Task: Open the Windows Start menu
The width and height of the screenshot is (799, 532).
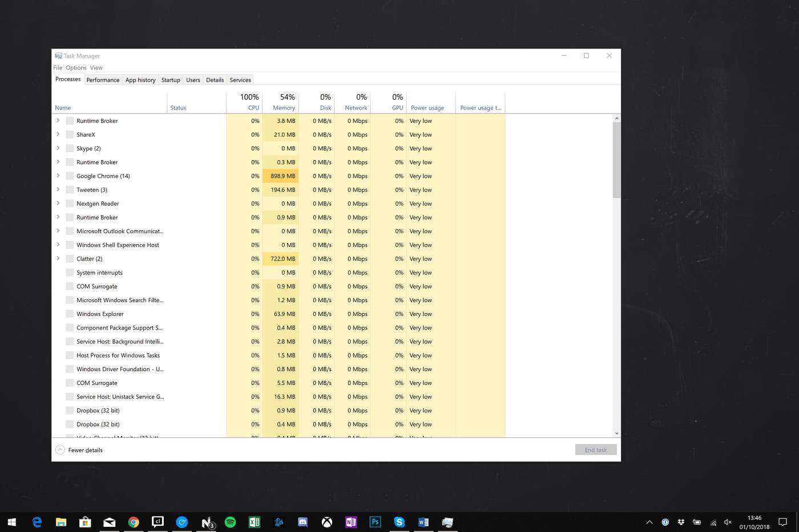Action: pos(11,522)
